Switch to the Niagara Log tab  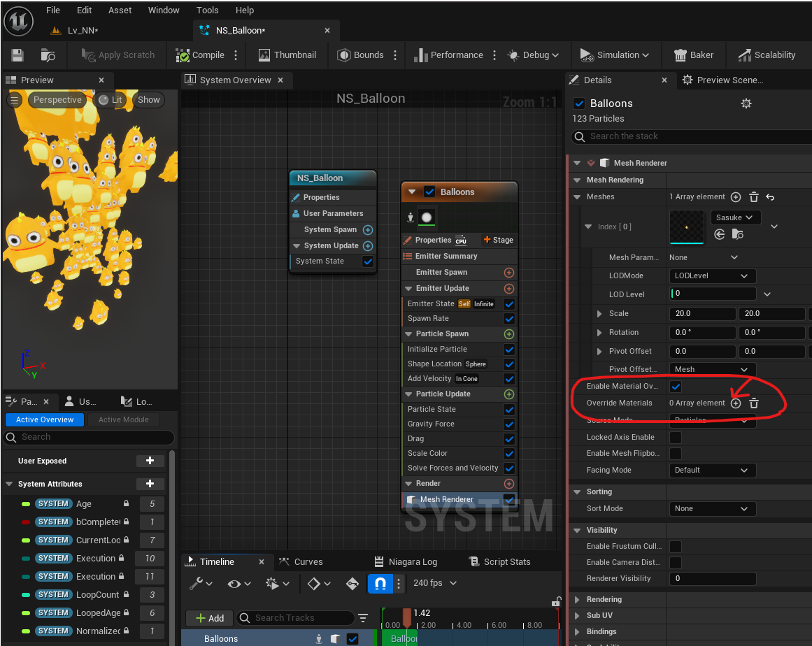(406, 561)
